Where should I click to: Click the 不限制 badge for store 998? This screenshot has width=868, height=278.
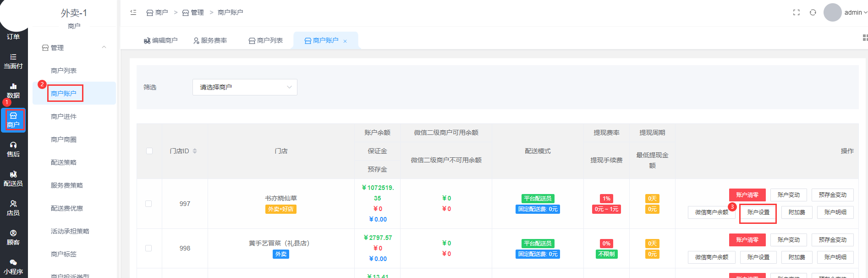(x=606, y=254)
